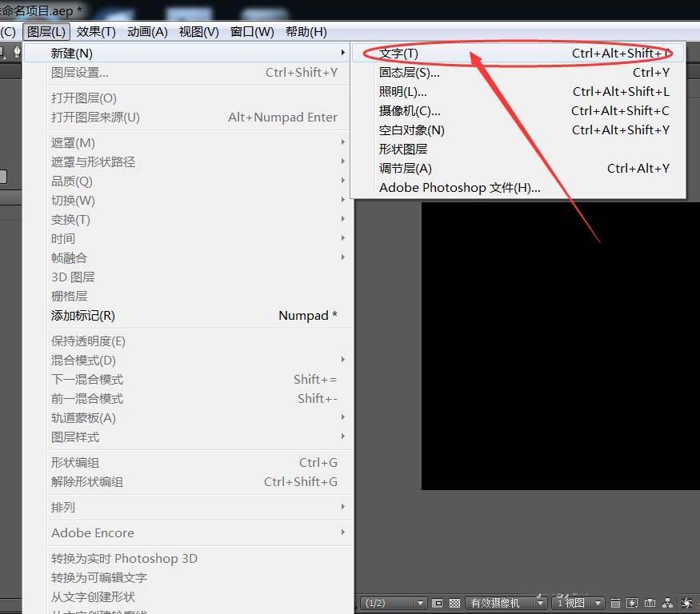Open the flowchart view icon
This screenshot has width=700, height=614.
click(x=667, y=603)
